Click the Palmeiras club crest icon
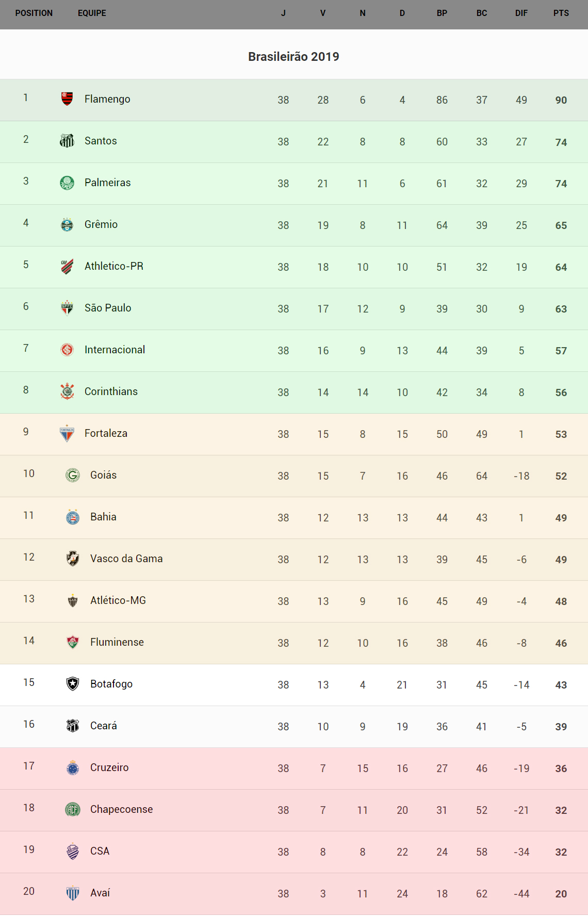Viewport: 588px width, 916px height. click(x=67, y=183)
